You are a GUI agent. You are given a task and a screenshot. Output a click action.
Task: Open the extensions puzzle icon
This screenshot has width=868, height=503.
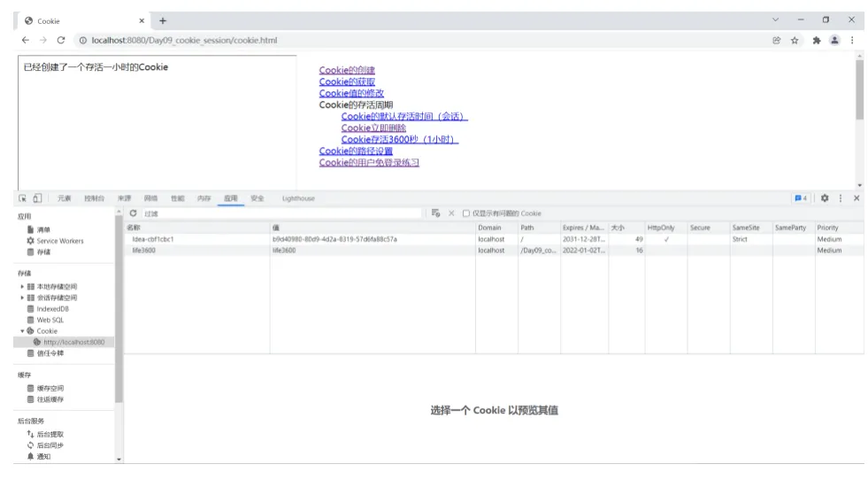816,41
